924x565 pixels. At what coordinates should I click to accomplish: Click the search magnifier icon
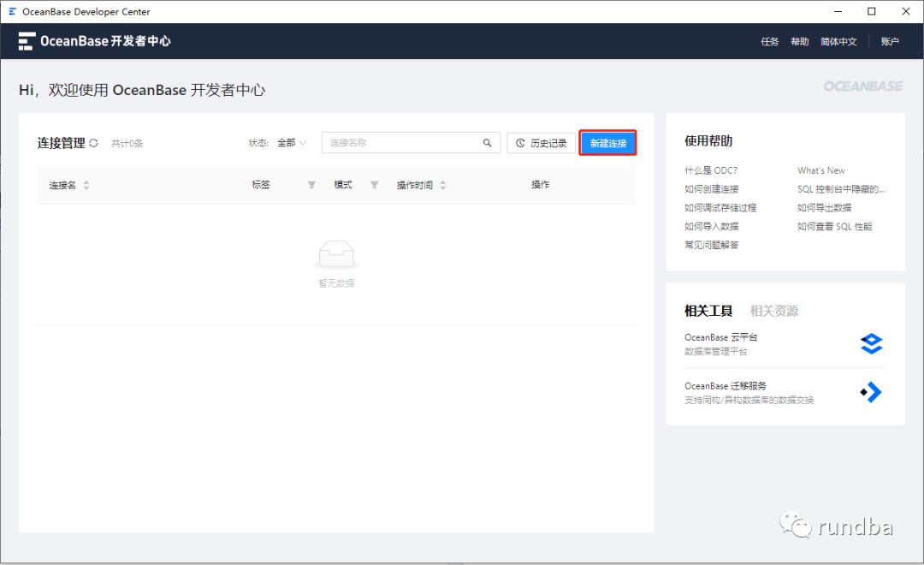488,143
